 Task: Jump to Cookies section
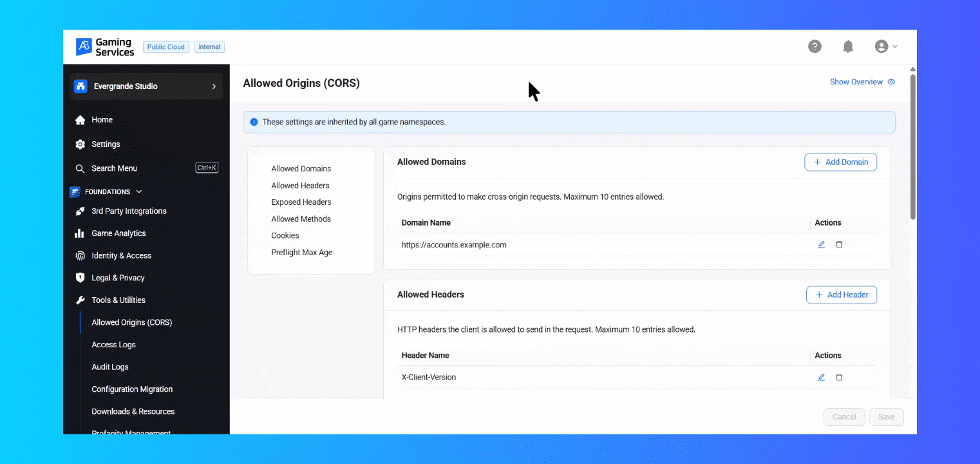pyautogui.click(x=285, y=236)
